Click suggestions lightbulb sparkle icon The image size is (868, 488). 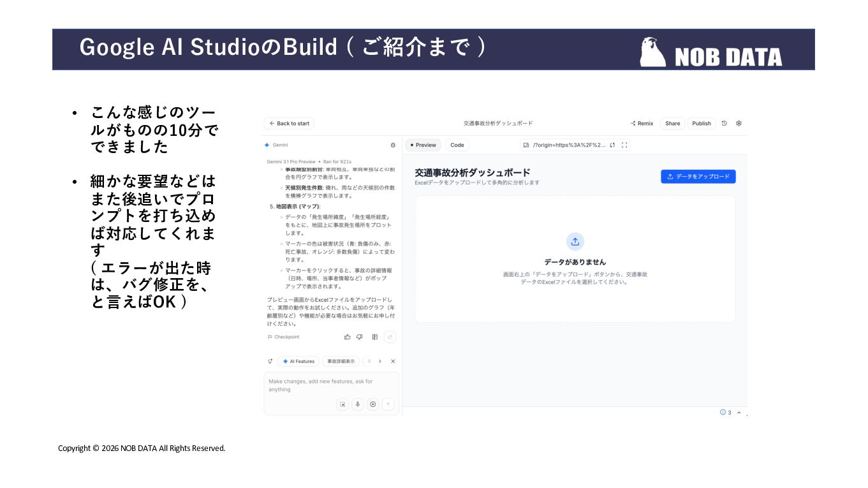tap(270, 361)
